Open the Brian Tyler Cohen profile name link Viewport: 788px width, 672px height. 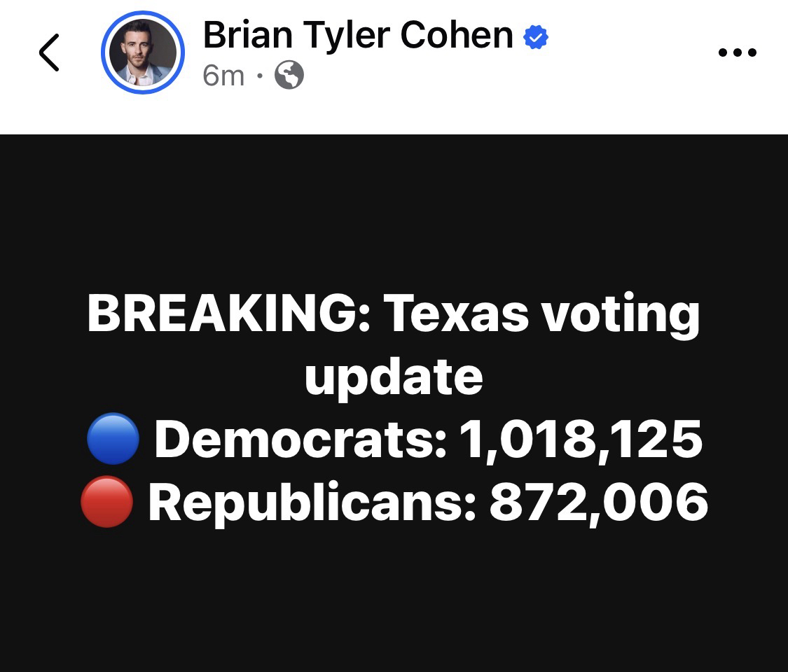click(x=358, y=35)
